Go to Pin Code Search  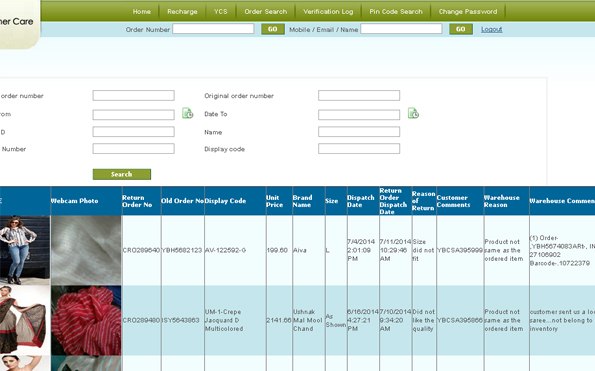tap(396, 12)
